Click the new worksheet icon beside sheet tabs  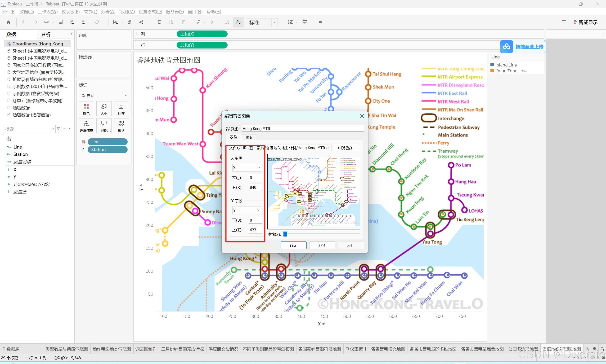(587, 349)
